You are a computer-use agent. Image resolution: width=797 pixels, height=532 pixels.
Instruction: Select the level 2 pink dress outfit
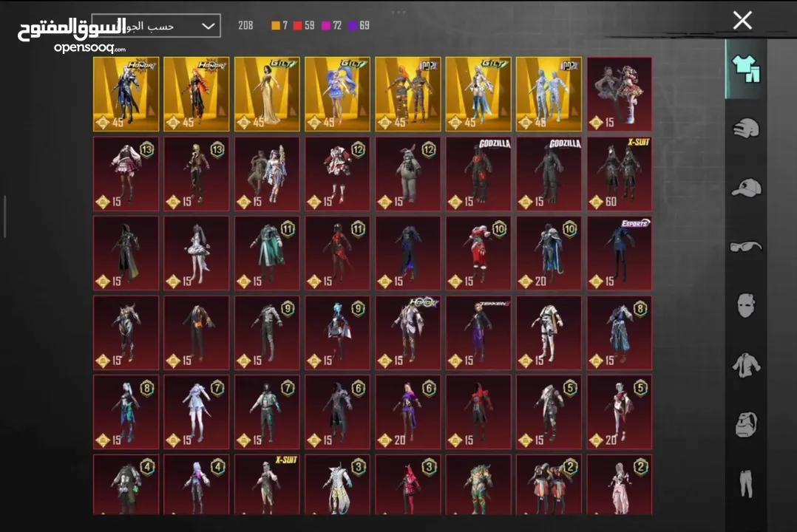click(619, 485)
